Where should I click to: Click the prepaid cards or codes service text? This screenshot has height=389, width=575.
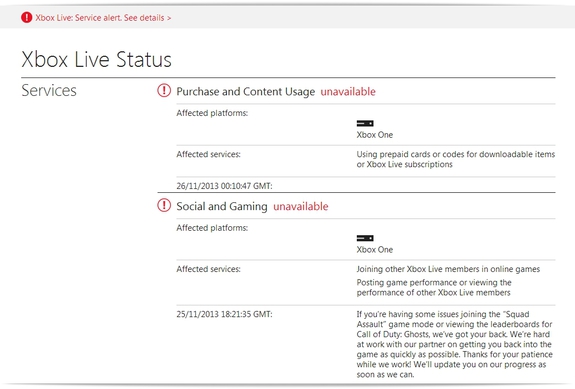pyautogui.click(x=456, y=159)
